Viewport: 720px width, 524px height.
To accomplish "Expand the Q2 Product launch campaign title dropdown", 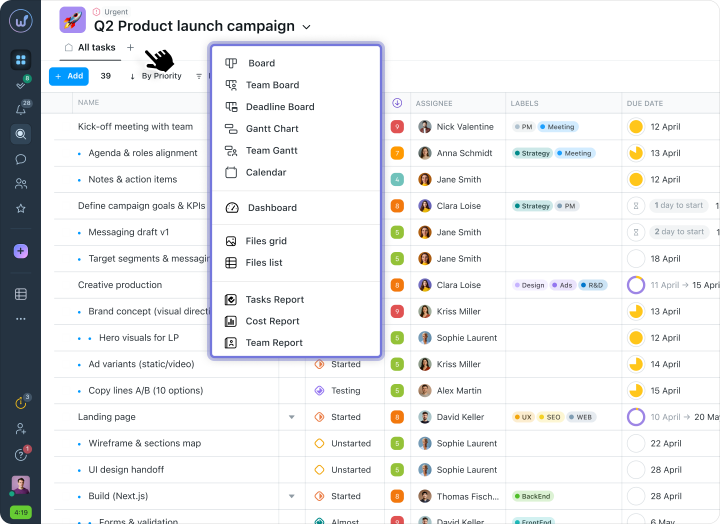I will click(x=306, y=27).
